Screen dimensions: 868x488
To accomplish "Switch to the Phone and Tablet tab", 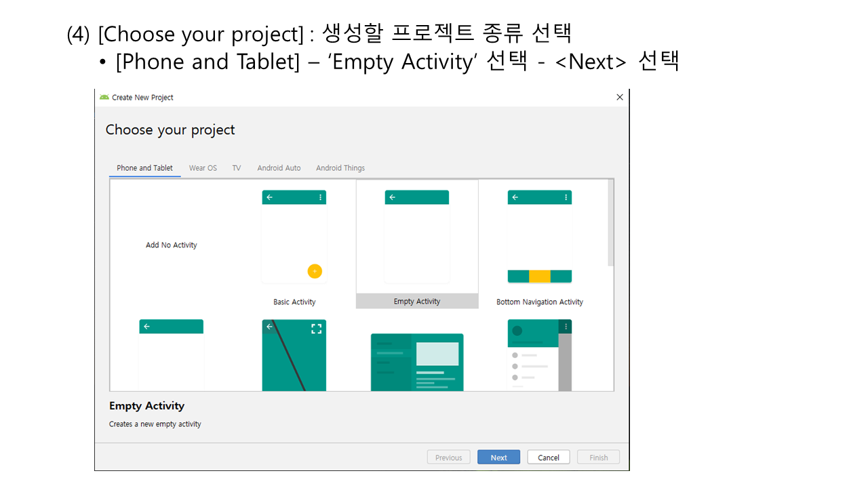I will pos(144,168).
